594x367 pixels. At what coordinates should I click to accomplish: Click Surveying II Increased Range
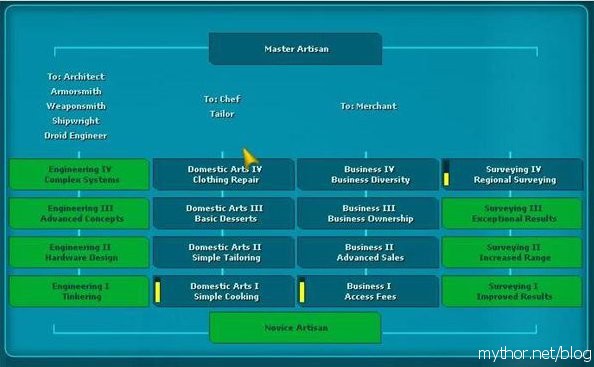tap(511, 252)
